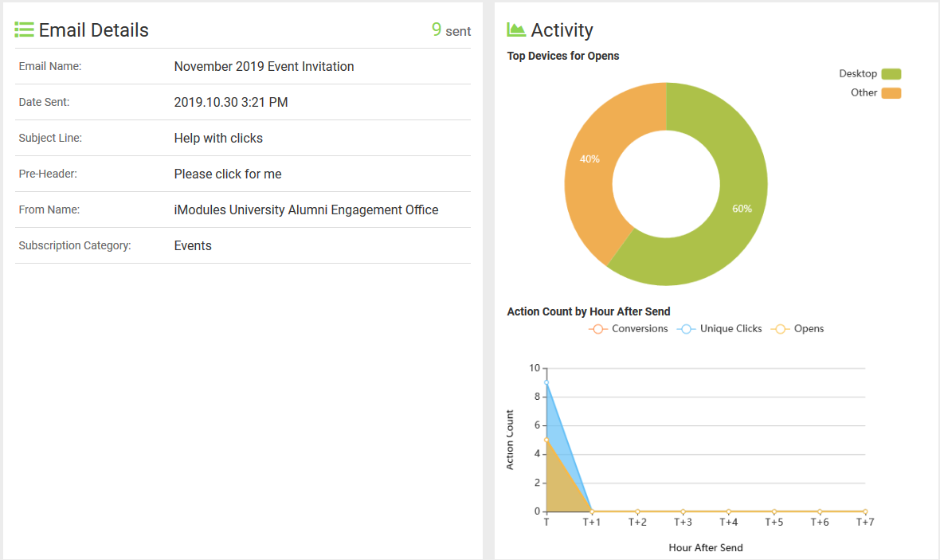Toggle Opens series in chart legend
The image size is (940, 560).
[798, 329]
